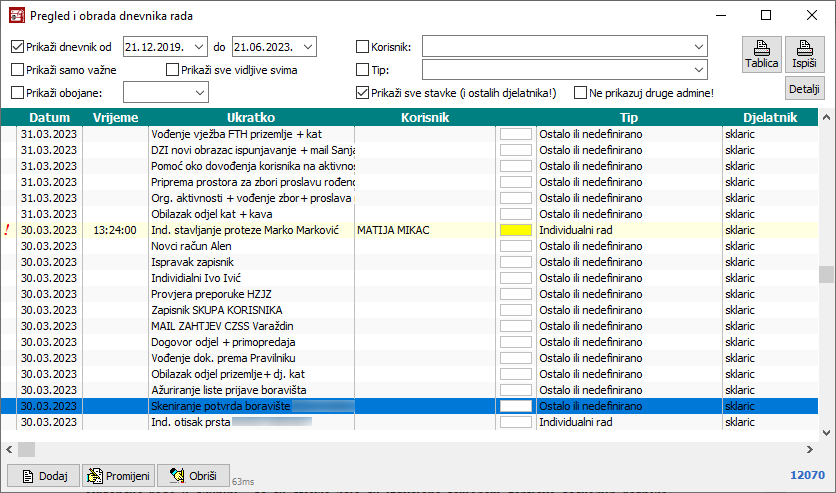Open the Detalji details view
Viewport: 836px width, 493px height.
click(x=804, y=89)
